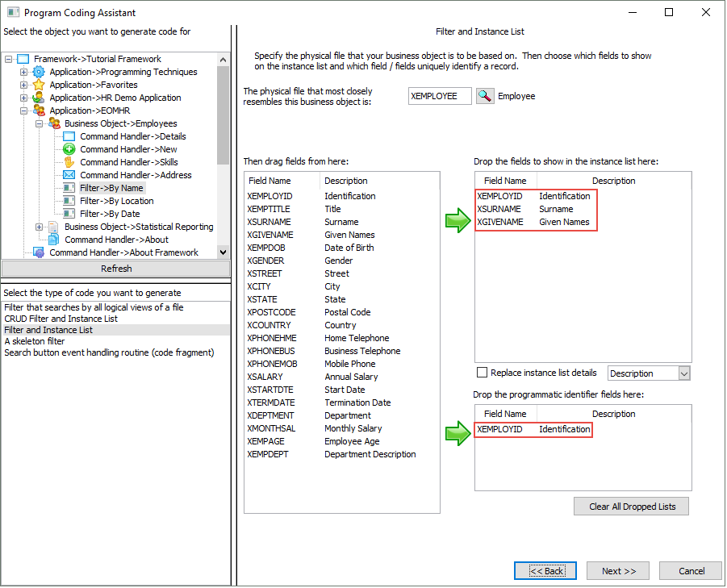The height and width of the screenshot is (588, 727).
Task: Click the Program Coding Assistant title icon
Action: point(13,13)
